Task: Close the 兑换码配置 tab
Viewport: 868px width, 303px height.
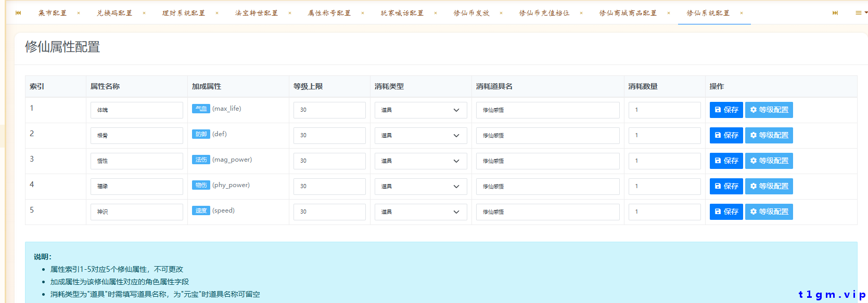Action: click(144, 13)
